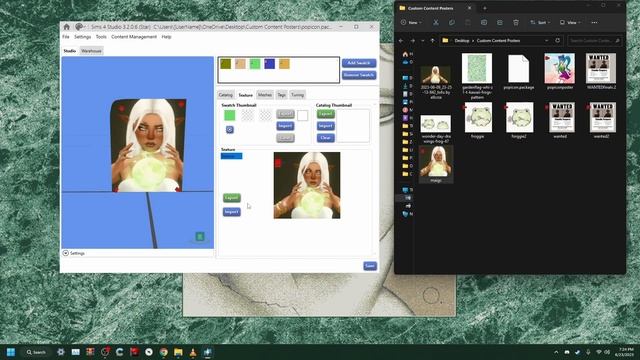This screenshot has height=360, width=640.
Task: Click the green cube icon in the 3D viewport
Action: point(200,236)
